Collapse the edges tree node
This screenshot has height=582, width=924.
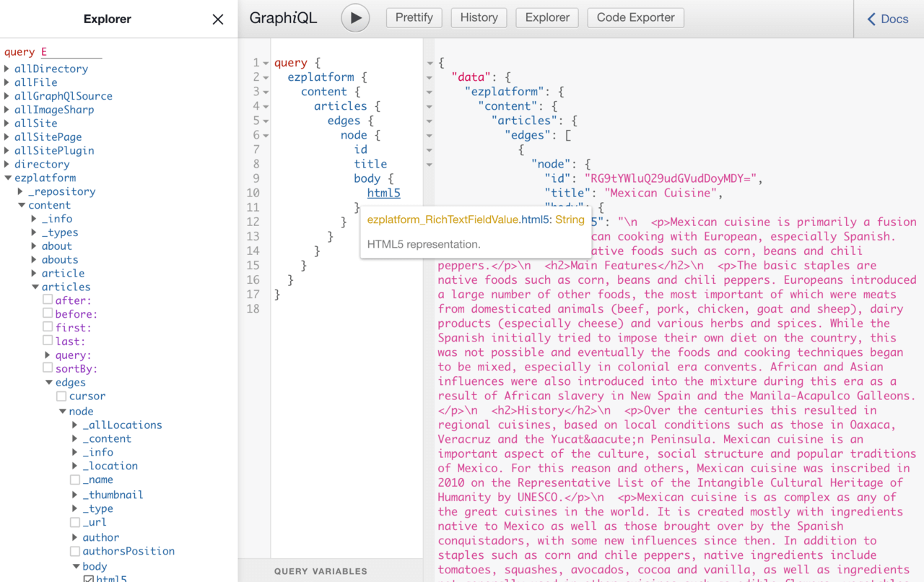pos(48,383)
